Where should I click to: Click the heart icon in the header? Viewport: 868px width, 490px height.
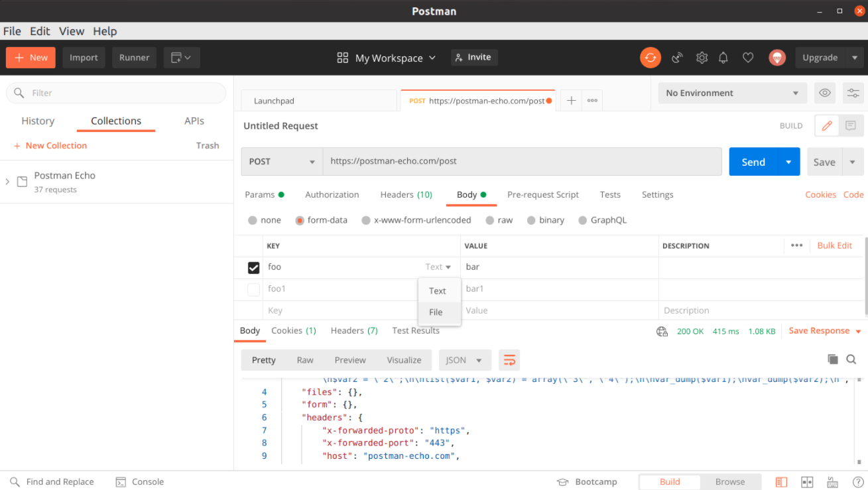tap(748, 58)
